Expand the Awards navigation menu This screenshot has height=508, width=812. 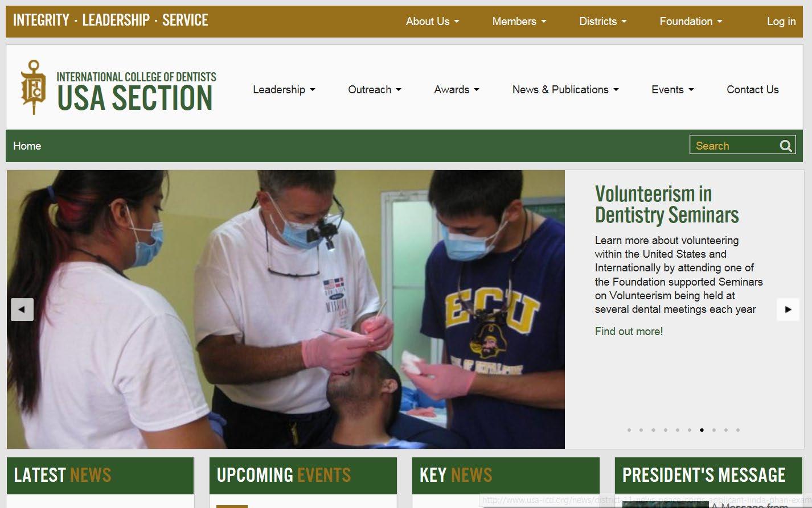coord(457,89)
